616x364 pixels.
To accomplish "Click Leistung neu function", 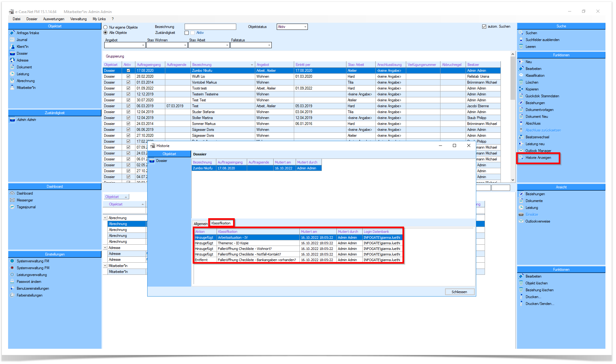I will coord(535,144).
